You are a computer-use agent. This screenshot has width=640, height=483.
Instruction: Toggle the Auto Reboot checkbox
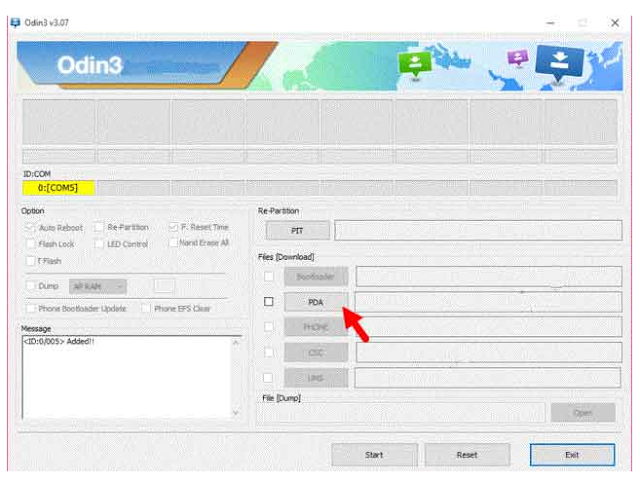pyautogui.click(x=30, y=228)
